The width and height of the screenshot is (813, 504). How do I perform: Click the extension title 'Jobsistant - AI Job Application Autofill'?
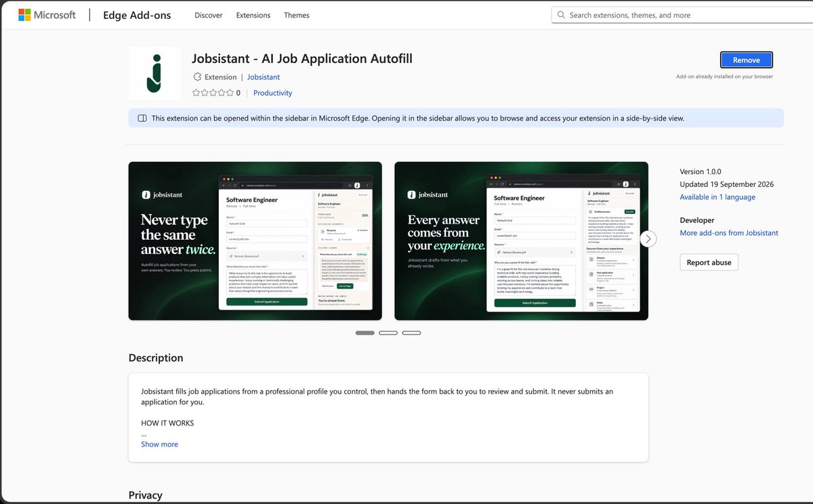pos(302,59)
